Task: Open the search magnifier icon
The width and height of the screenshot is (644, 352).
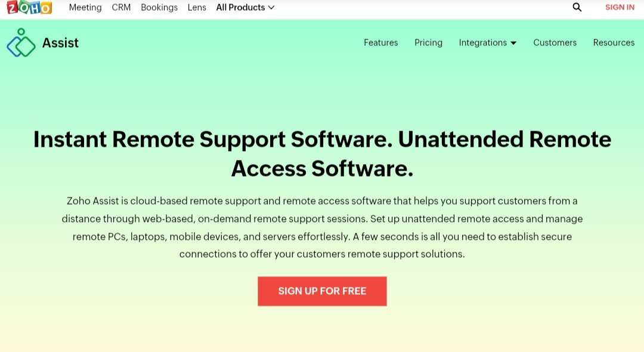Action: click(577, 7)
